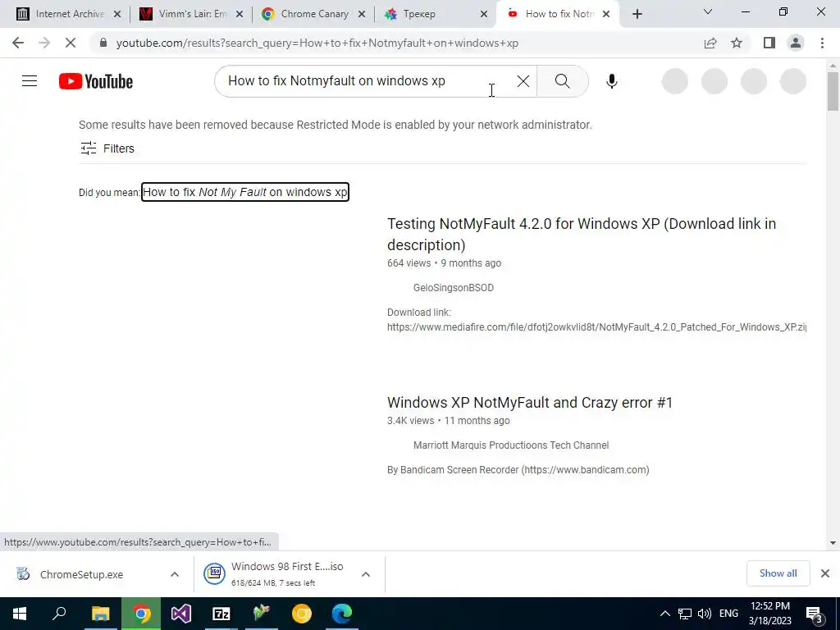Start voice search with the microphone
Viewport: 840px width, 630px height.
click(x=612, y=81)
